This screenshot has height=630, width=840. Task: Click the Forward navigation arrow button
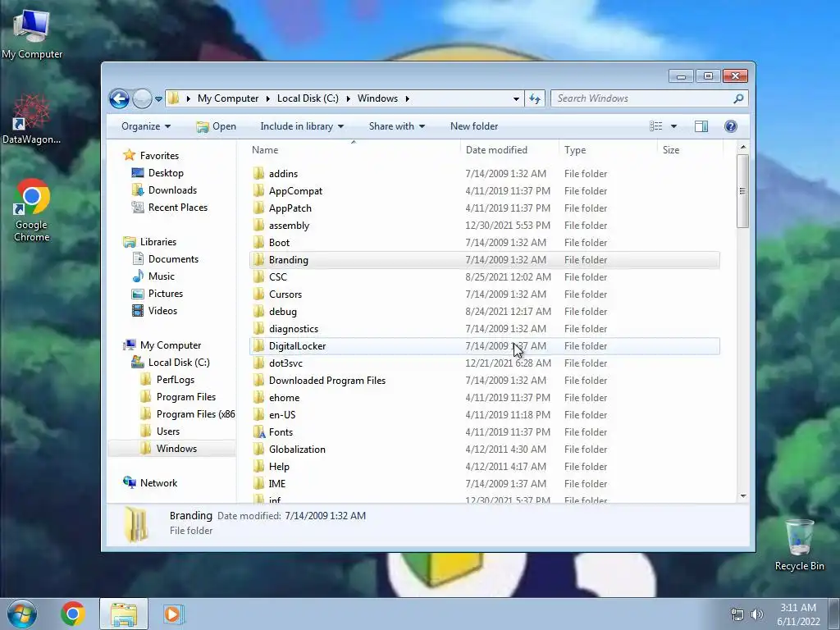click(x=142, y=98)
